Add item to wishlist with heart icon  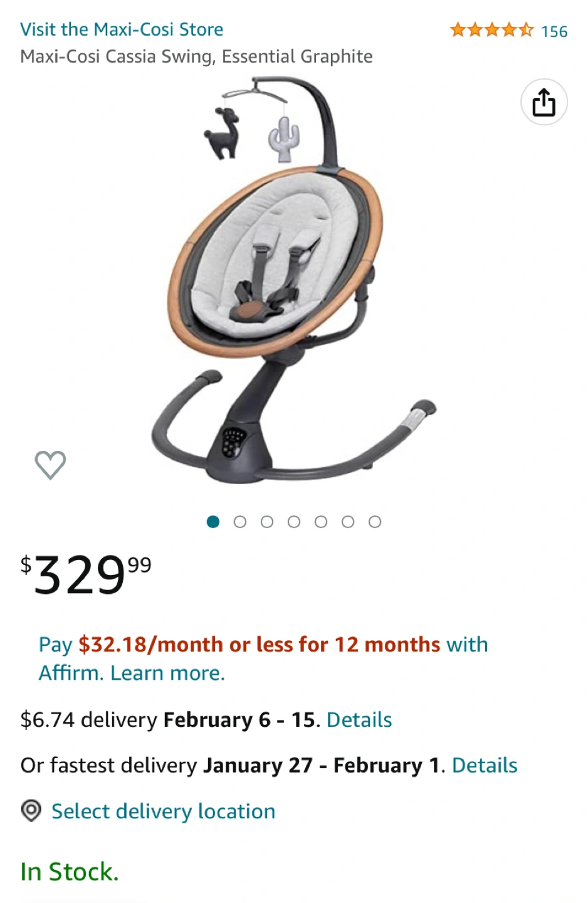click(x=50, y=465)
